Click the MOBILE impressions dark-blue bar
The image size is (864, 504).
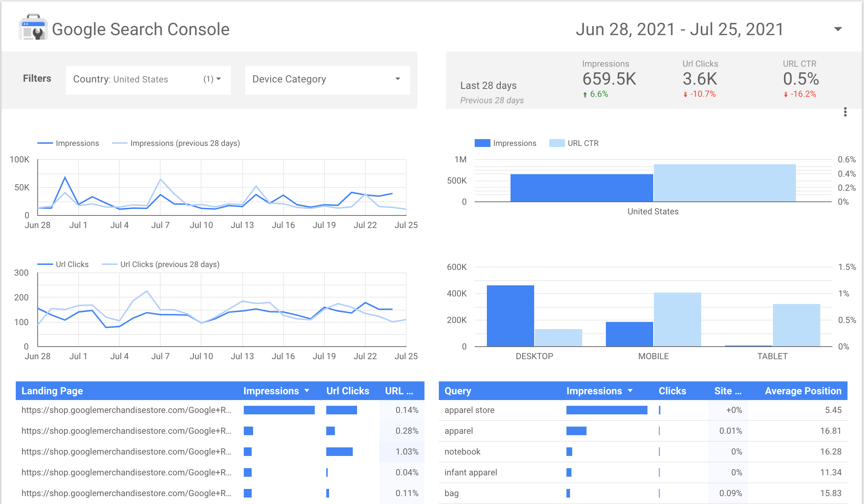pyautogui.click(x=630, y=334)
